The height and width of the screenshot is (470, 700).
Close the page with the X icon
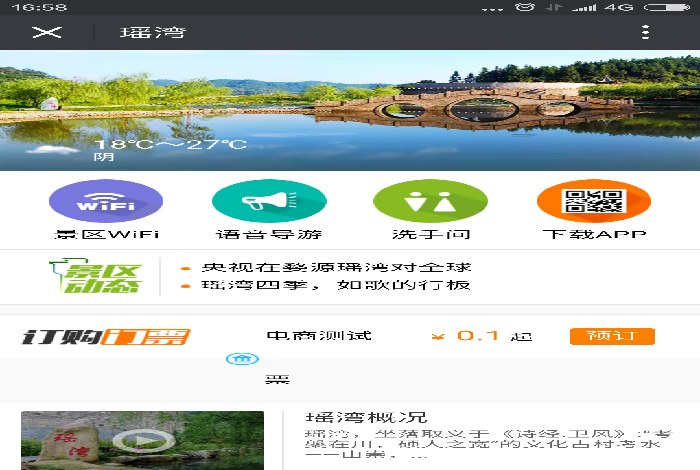click(x=46, y=32)
